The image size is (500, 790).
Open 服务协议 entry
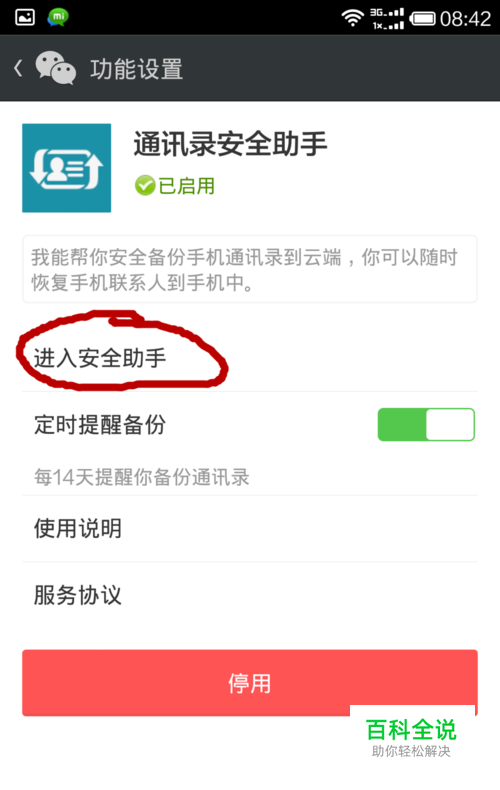[249, 595]
